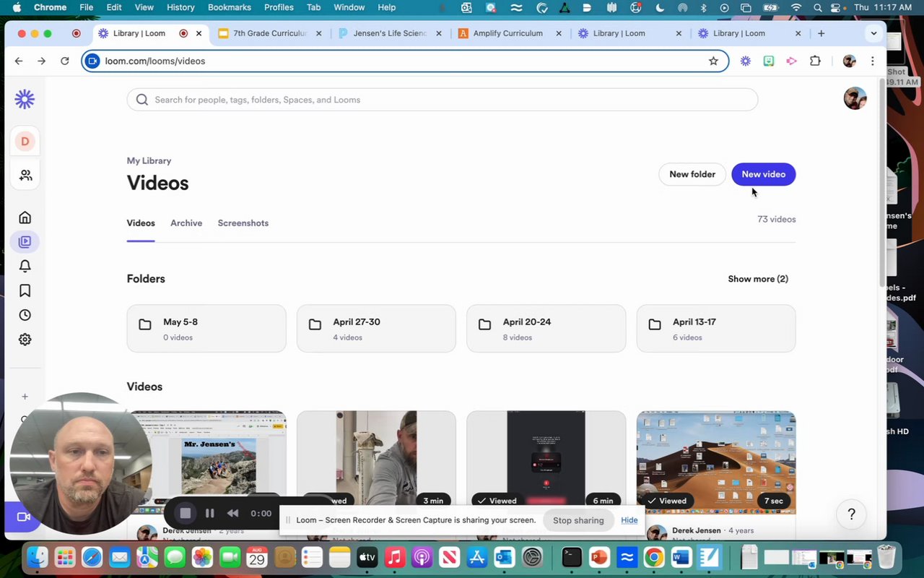The image size is (924, 578).
Task: Open the 7 sec desktop video thumbnail
Action: pyautogui.click(x=716, y=462)
